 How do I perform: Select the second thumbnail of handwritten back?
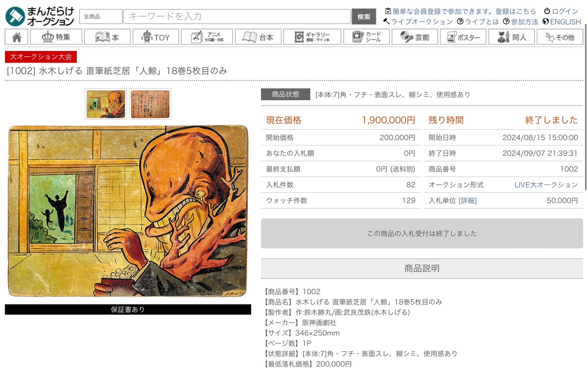pyautogui.click(x=150, y=104)
